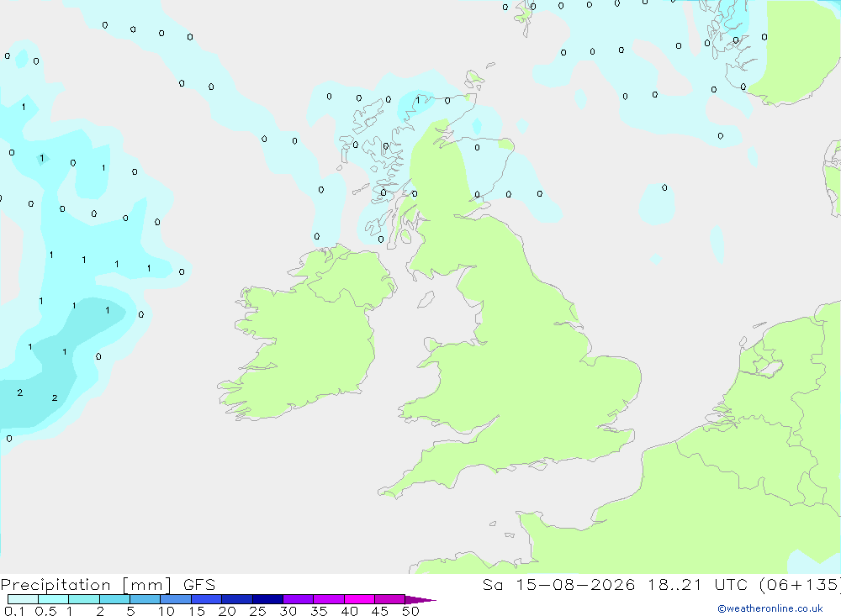Click the 1–2 mm legend color swatch
The width and height of the screenshot is (841, 616).
pyautogui.click(x=84, y=599)
